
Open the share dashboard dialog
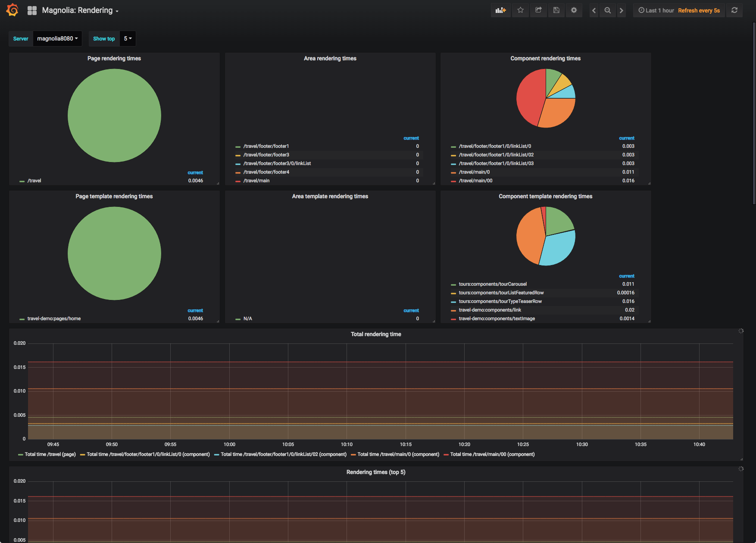tap(538, 10)
